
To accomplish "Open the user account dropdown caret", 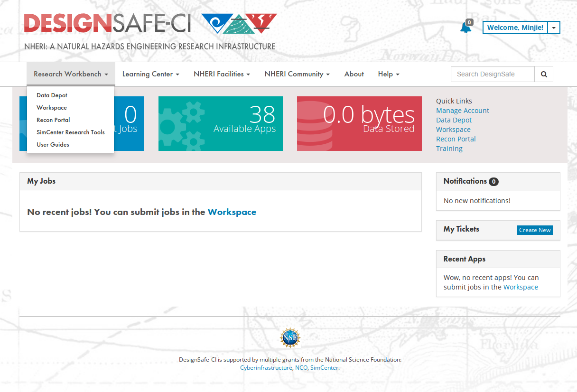I will [554, 28].
